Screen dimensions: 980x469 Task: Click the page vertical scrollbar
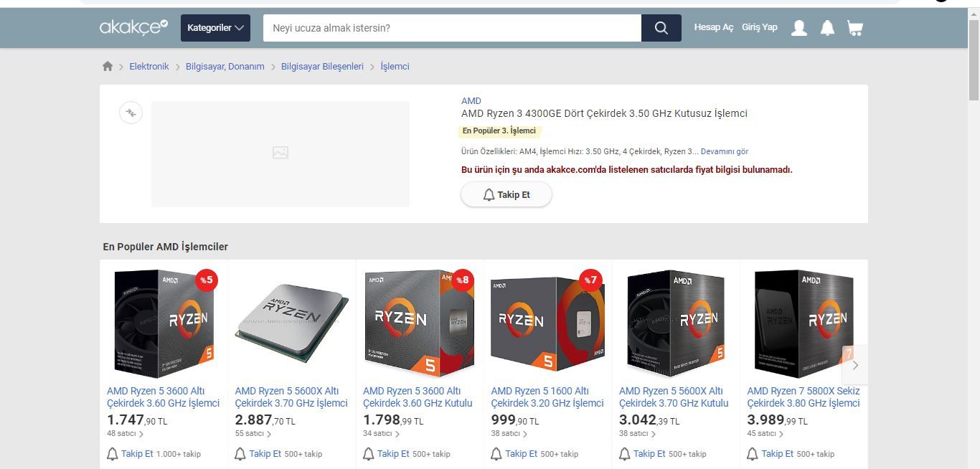tap(974, 237)
